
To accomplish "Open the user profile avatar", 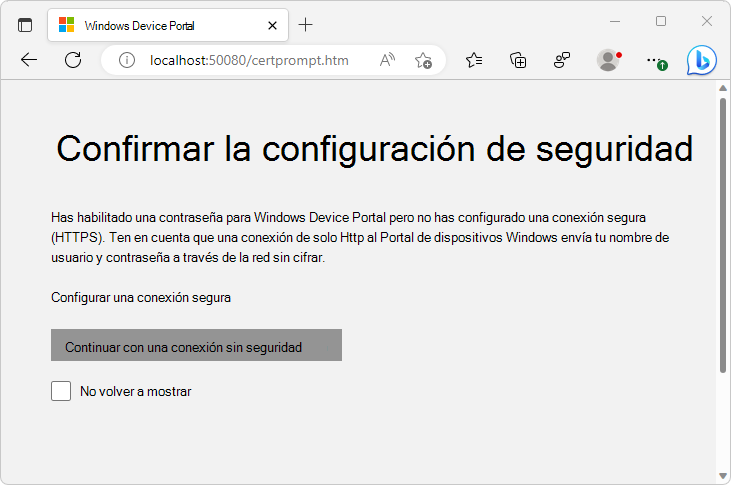I will coord(608,60).
